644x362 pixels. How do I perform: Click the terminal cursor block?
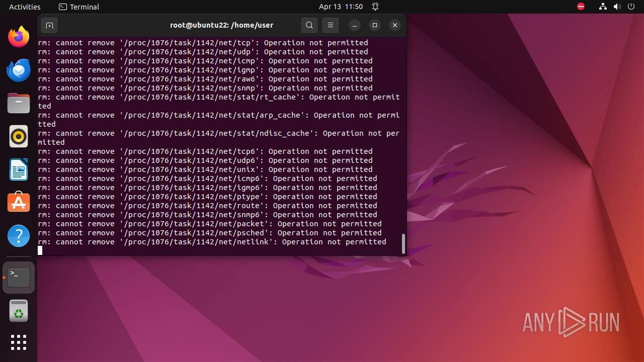point(40,250)
